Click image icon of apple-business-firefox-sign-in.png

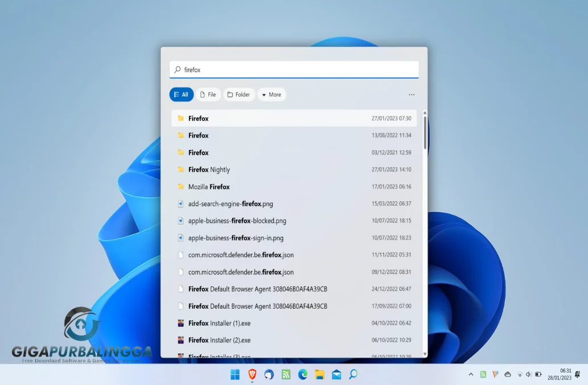[x=181, y=238]
